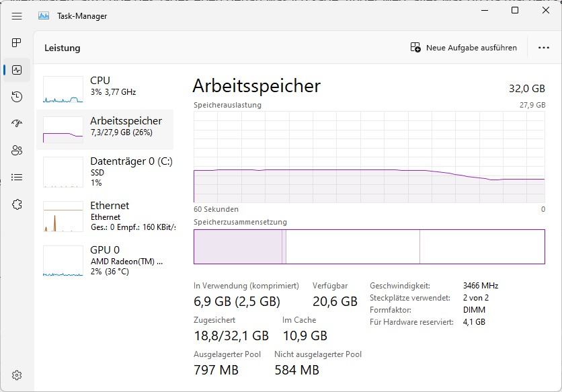Click the Speicherzusammensetzung composition bar
The height and width of the screenshot is (392, 562).
(x=369, y=247)
